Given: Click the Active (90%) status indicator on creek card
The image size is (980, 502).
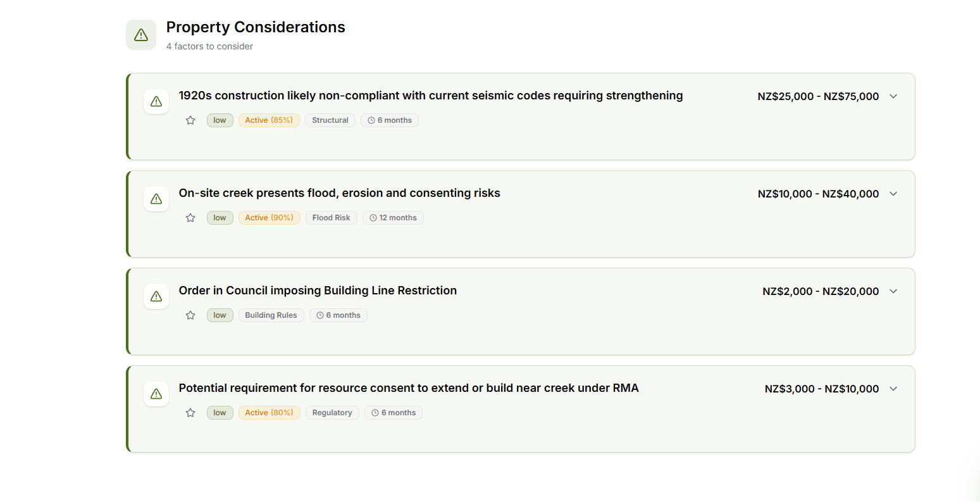Looking at the screenshot, I should (269, 217).
